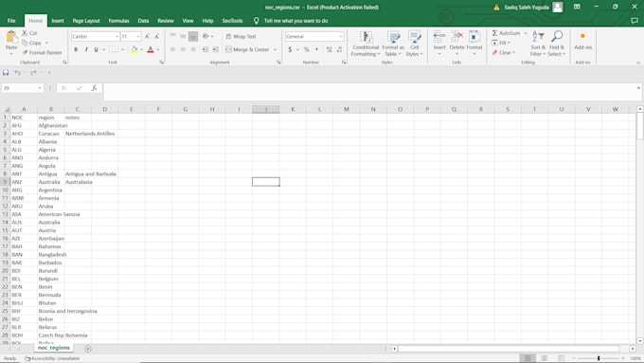
Task: Click the Undo arrow in quick access toolbar
Action: [x=18, y=73]
